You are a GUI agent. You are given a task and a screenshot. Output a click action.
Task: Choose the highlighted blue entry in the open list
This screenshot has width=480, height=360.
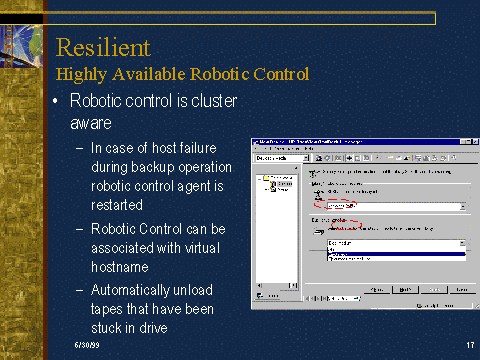click(396, 254)
